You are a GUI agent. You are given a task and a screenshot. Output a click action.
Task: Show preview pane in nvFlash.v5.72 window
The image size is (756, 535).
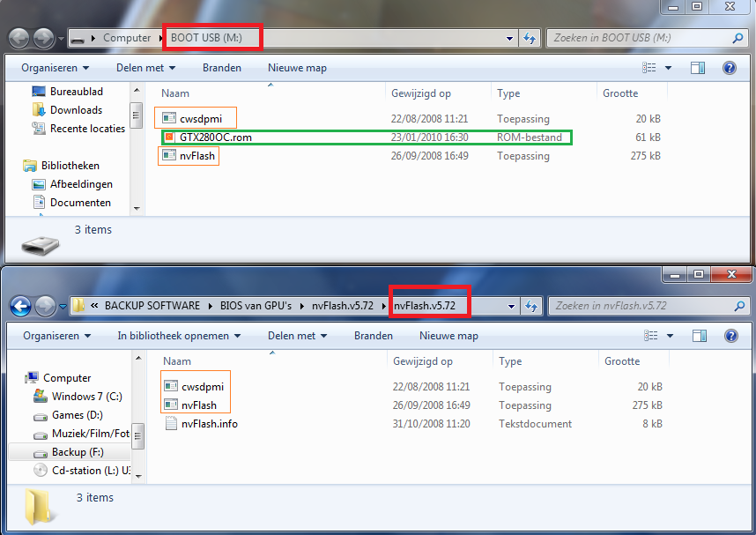pos(700,336)
